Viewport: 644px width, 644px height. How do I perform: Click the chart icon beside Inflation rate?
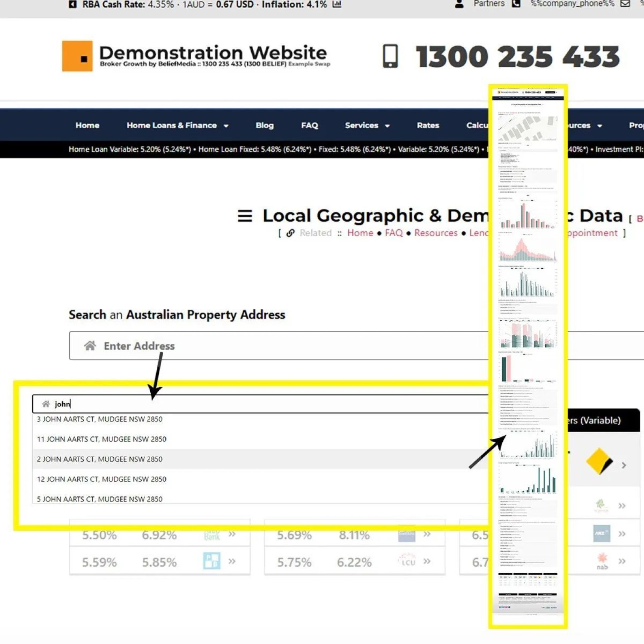pos(337,4)
